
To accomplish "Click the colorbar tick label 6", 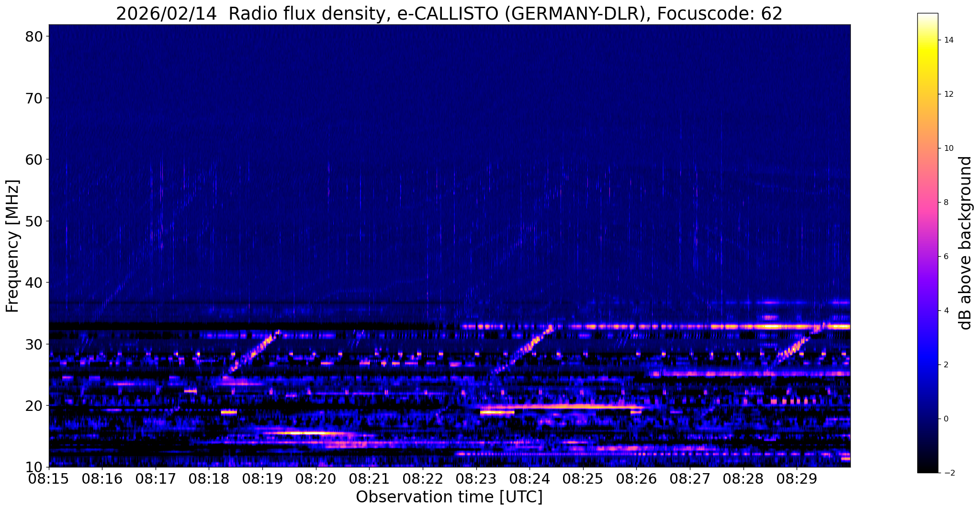I will point(945,257).
